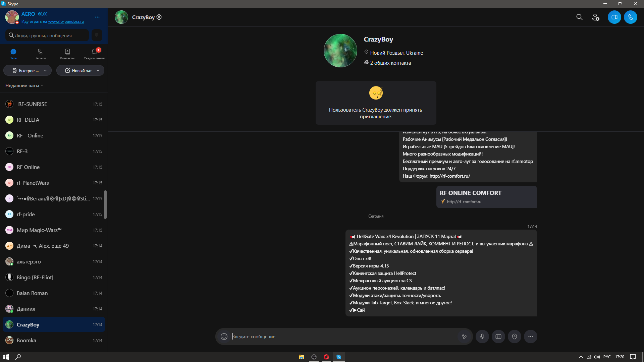
Task: Click the chat list scrollbar
Action: (105, 204)
